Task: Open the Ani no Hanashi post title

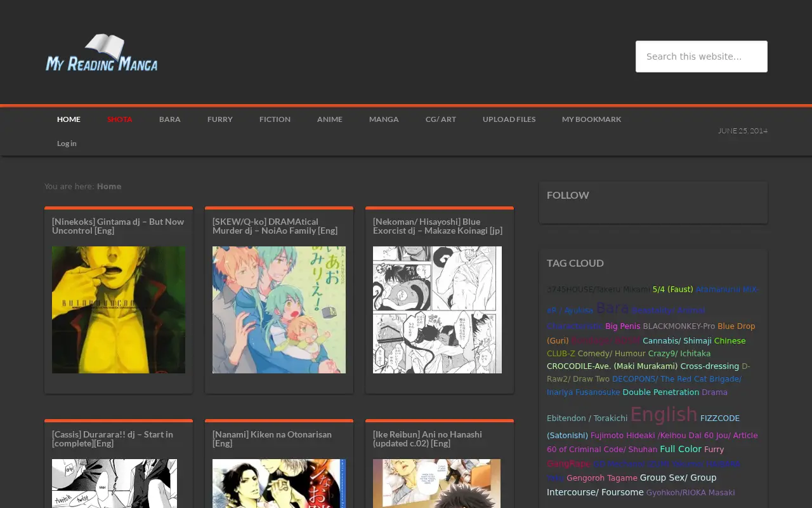Action: coord(428,439)
